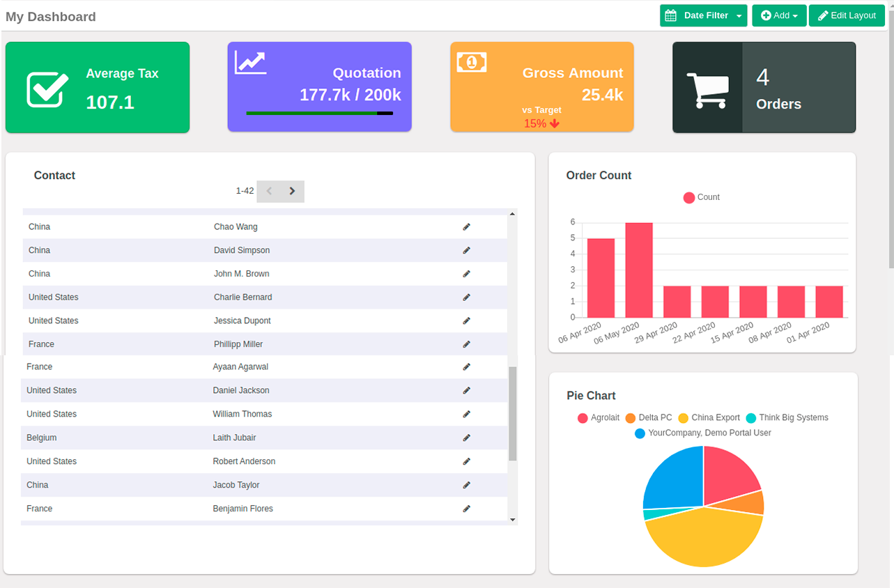This screenshot has height=588, width=894.
Task: Click the Think Big Systems legend item
Action: (x=787, y=418)
